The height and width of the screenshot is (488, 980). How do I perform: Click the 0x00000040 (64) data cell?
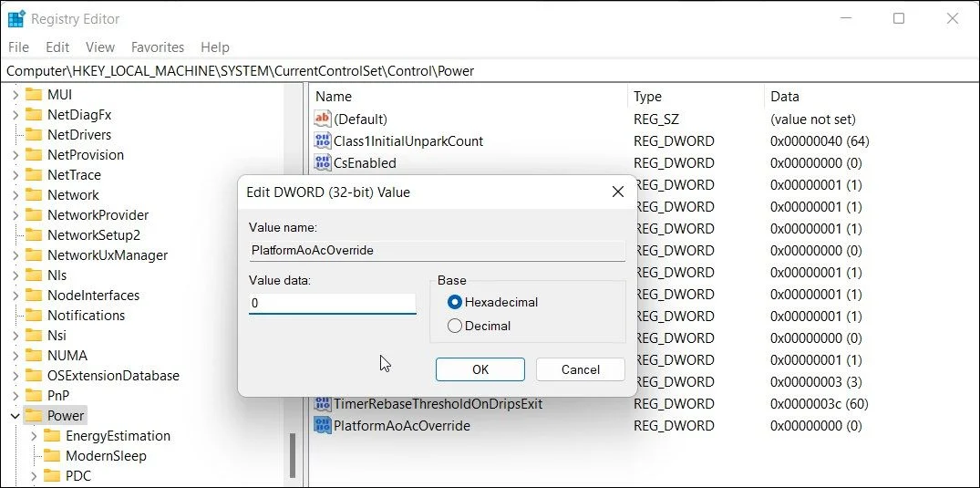tap(820, 140)
